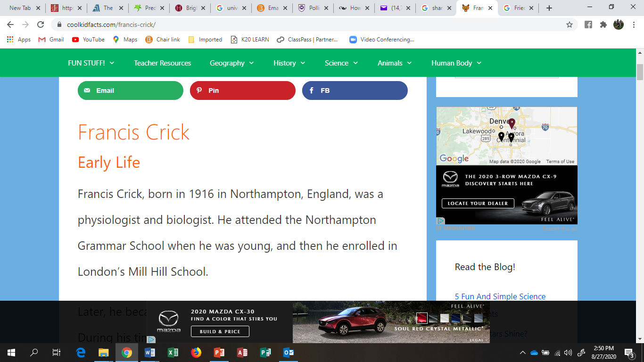Select the Soul Red color swatch in ad
This screenshot has height=362, width=644.
(421, 318)
